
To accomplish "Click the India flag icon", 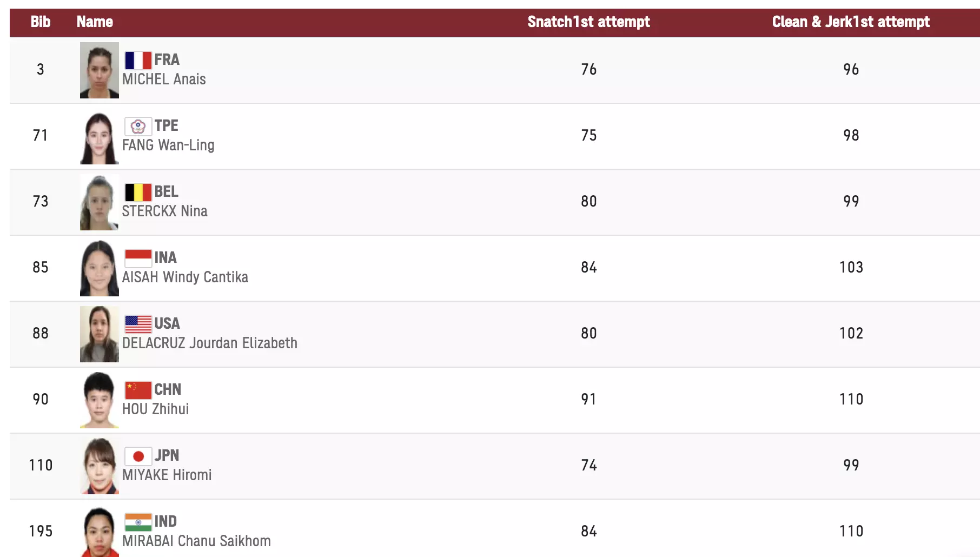I will click(x=138, y=522).
